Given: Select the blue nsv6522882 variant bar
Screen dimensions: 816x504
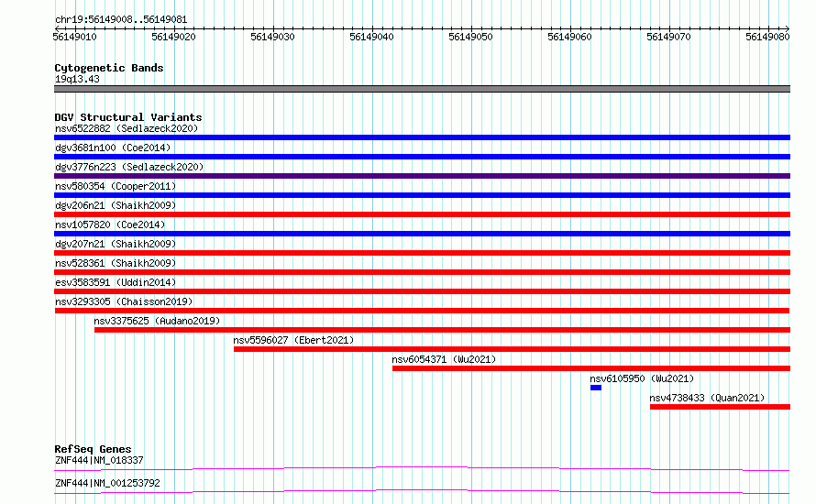Looking at the screenshot, I should 422,137.
